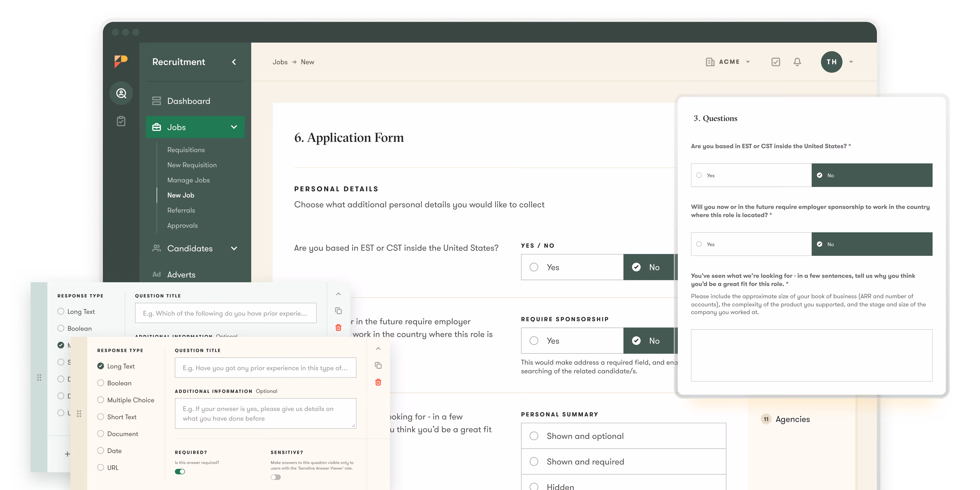Select Yes for EST/CST in Questions preview
The height and width of the screenshot is (490, 980).
point(751,175)
